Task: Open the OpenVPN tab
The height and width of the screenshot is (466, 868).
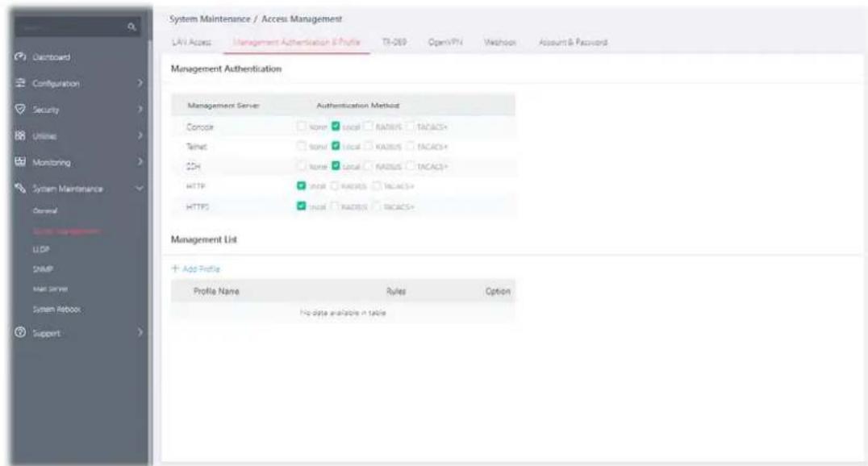Action: click(x=445, y=42)
